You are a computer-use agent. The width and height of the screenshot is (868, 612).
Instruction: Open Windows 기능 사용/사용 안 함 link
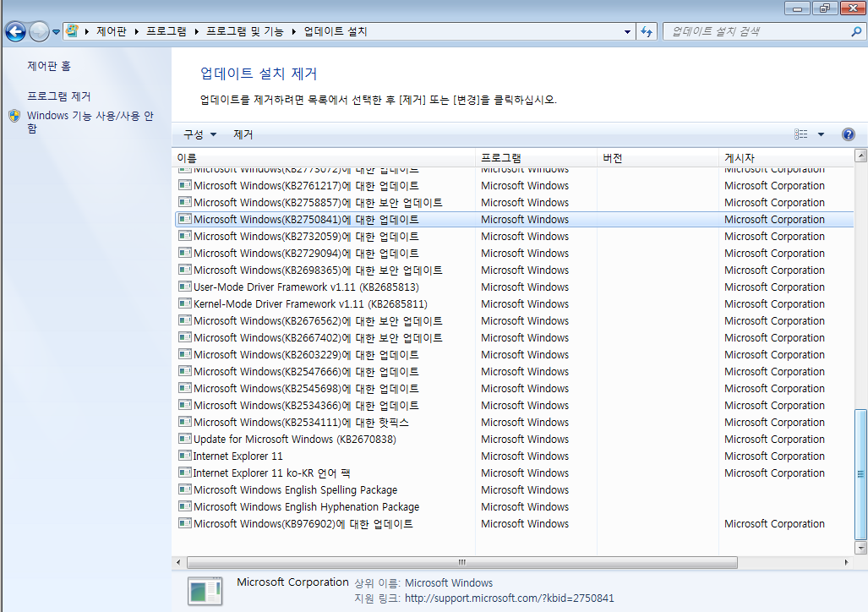tap(90, 122)
